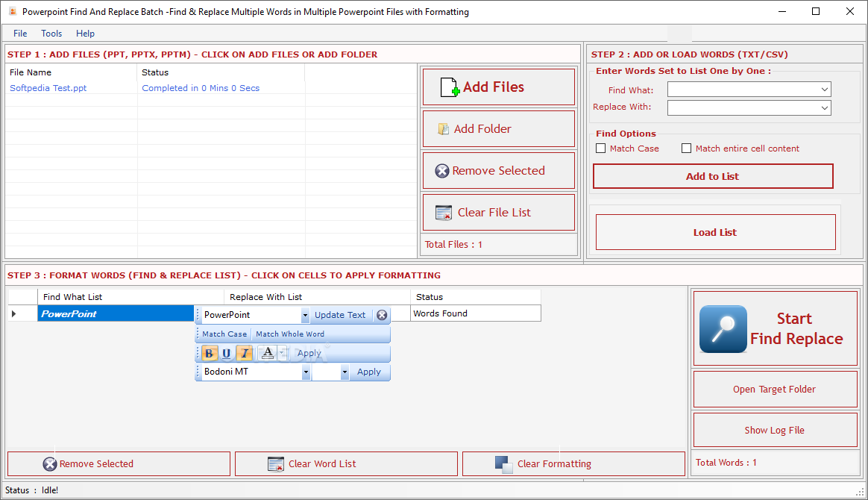Image resolution: width=868 pixels, height=500 pixels.
Task: Click row selector arrow for PowerPoint row
Action: [14, 314]
